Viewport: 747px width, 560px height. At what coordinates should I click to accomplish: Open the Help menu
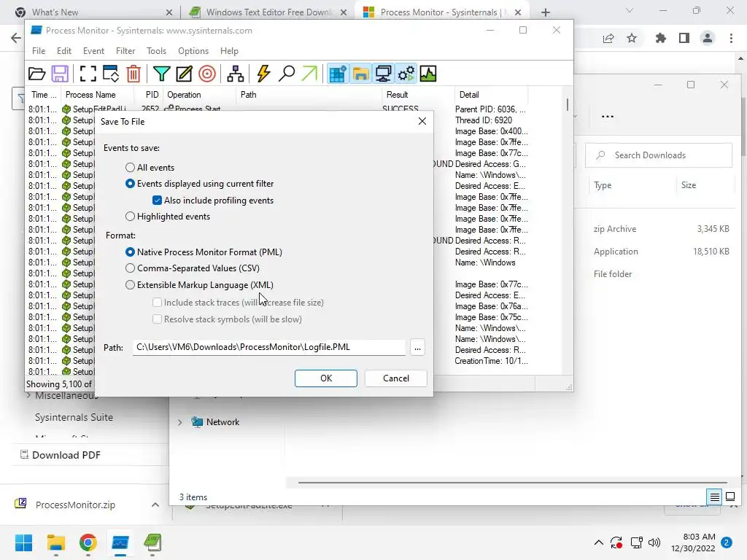229,51
